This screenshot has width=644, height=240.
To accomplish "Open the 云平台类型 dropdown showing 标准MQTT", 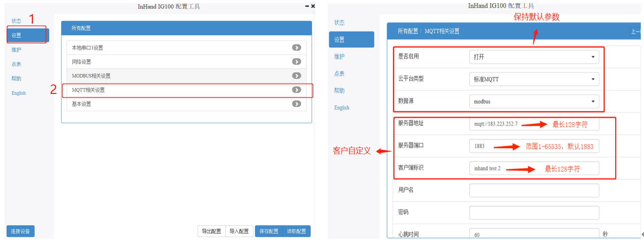I will tap(534, 79).
